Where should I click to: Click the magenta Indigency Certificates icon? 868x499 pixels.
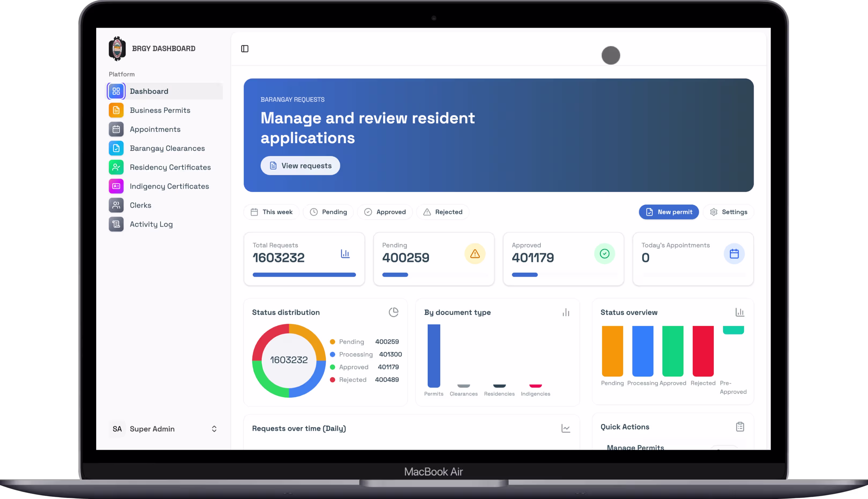(x=116, y=186)
